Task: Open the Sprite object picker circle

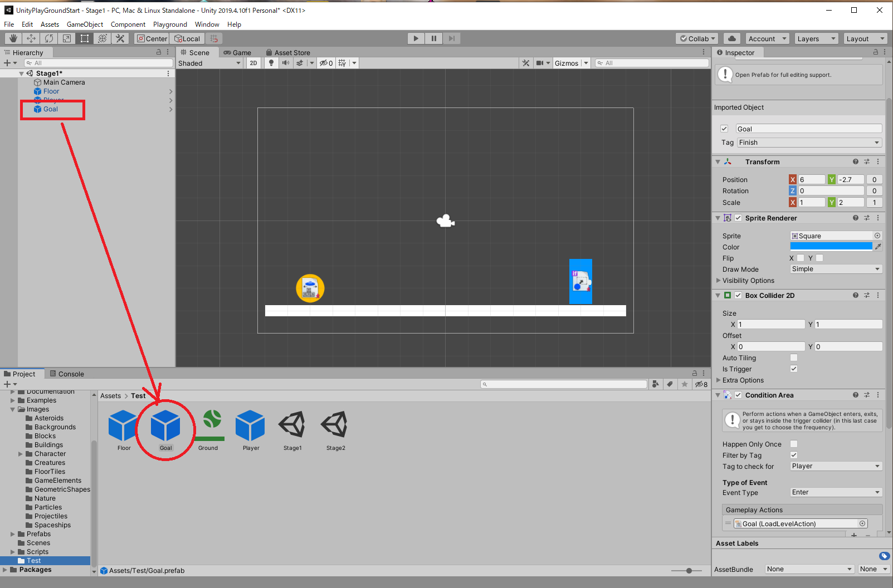Action: pos(877,236)
